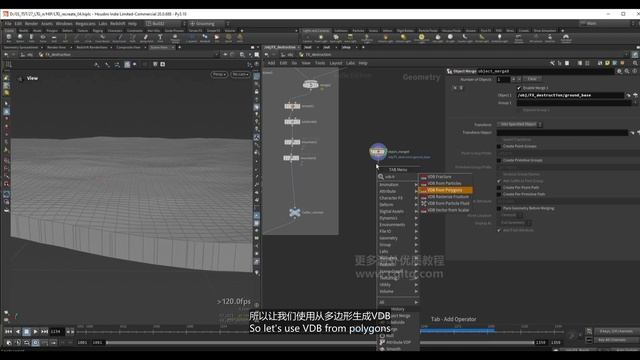
Task: Click the Group 1 input field
Action: [x=573, y=103]
